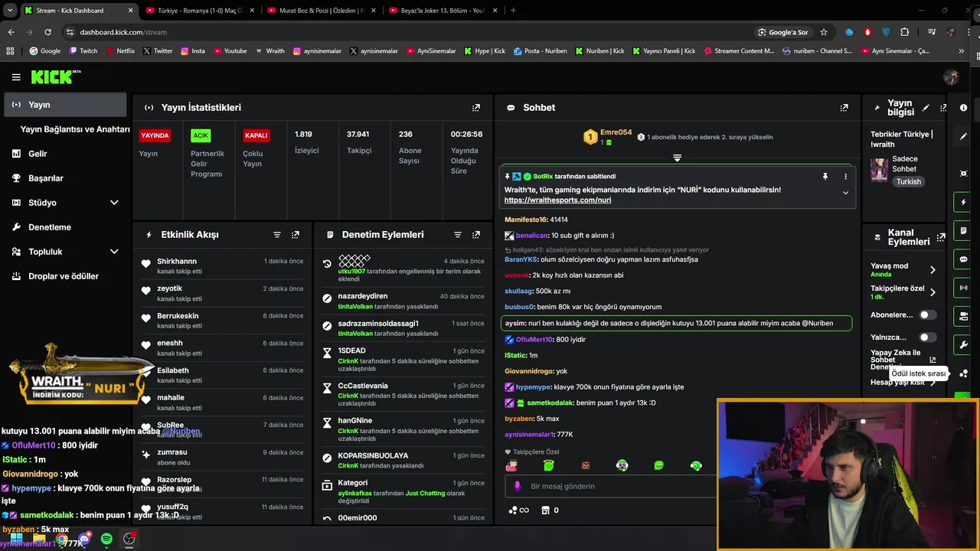
Task: Open Takipçilere özel options arrow
Action: tap(933, 292)
